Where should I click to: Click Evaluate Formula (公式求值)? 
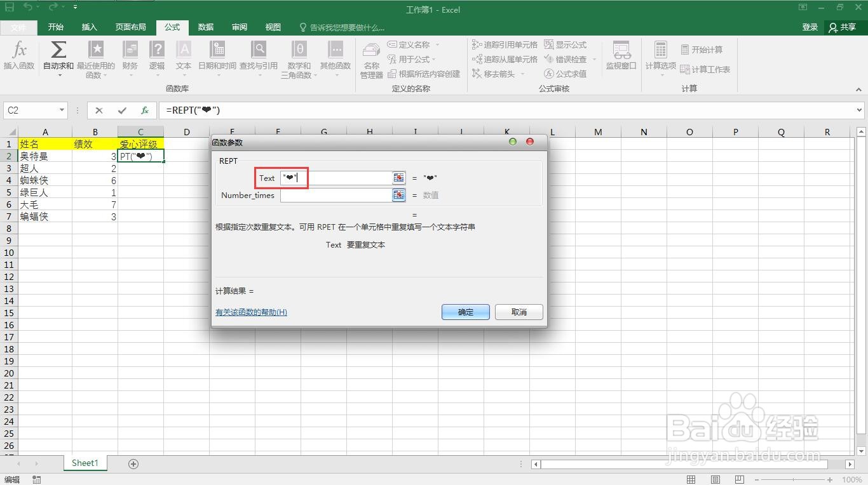click(566, 74)
